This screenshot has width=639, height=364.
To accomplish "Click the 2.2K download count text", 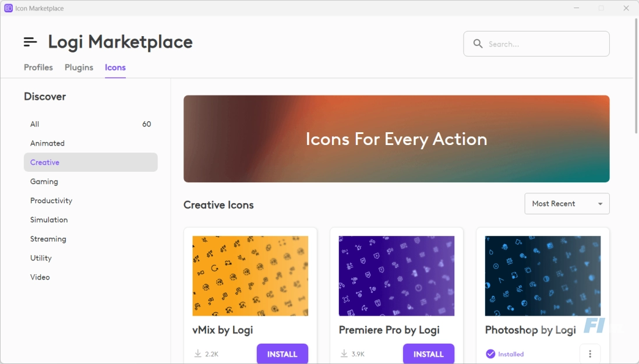I will click(x=212, y=354).
